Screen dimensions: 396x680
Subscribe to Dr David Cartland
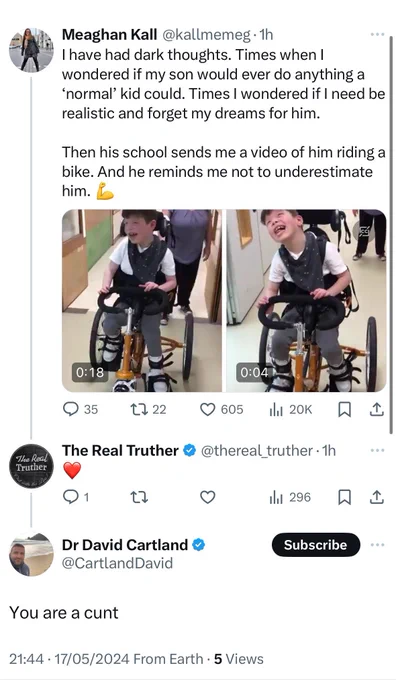[316, 545]
